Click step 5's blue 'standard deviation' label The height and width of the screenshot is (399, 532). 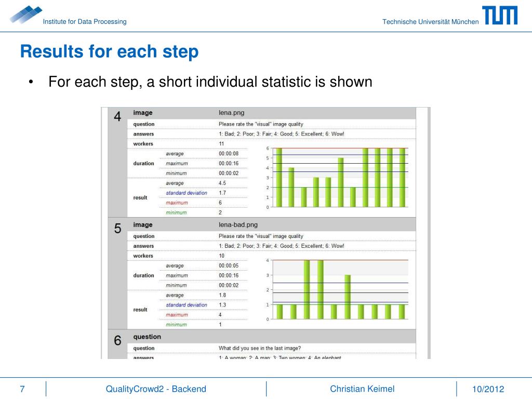(187, 305)
